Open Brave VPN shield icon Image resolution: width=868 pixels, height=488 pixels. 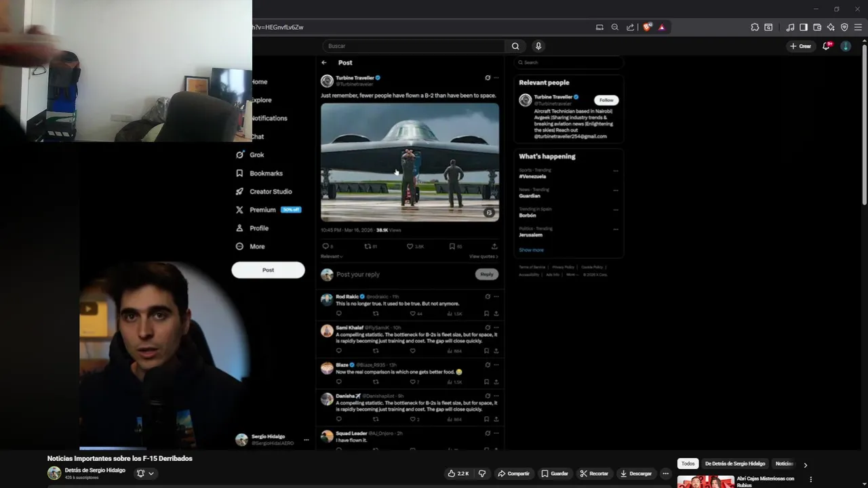click(x=844, y=27)
